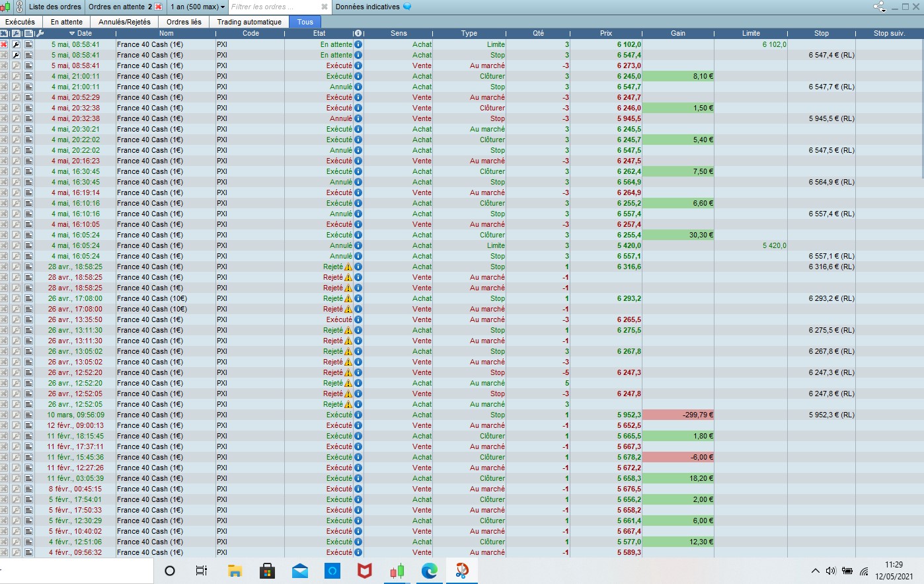Screen dimensions: 924x584
Task: Sort by the Qté column header
Action: pyautogui.click(x=538, y=33)
